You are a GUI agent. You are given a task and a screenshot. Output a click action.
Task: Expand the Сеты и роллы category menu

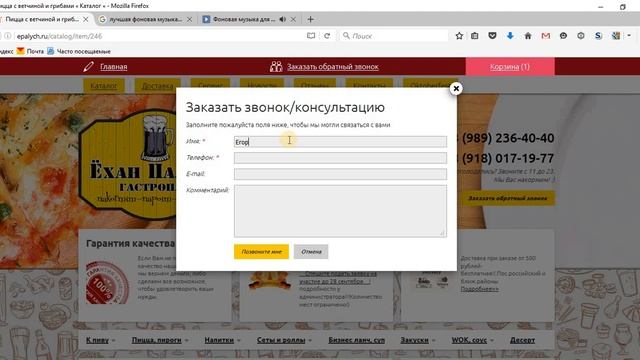pos(284,340)
